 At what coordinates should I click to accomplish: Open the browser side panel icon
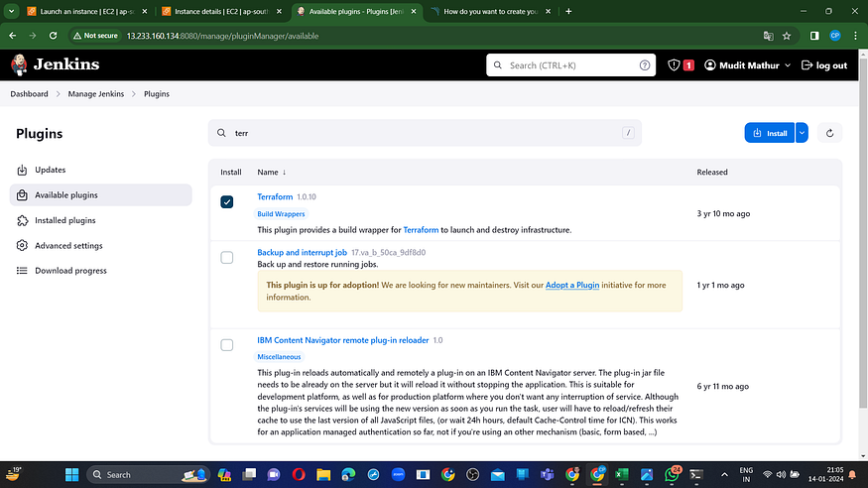tap(814, 36)
